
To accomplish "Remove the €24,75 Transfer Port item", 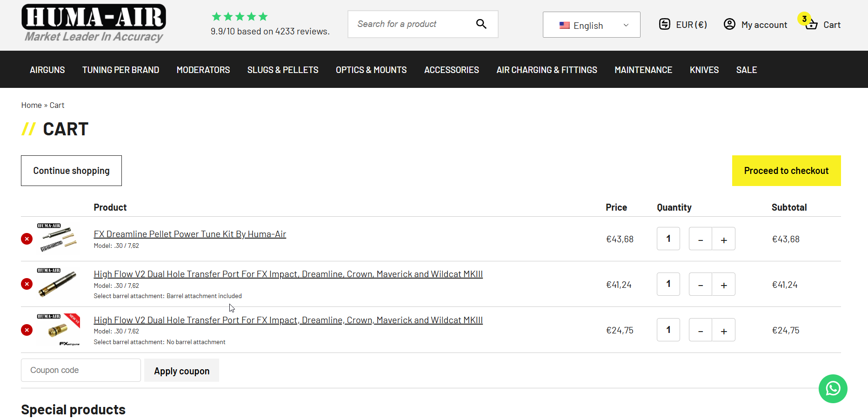I will point(27,330).
